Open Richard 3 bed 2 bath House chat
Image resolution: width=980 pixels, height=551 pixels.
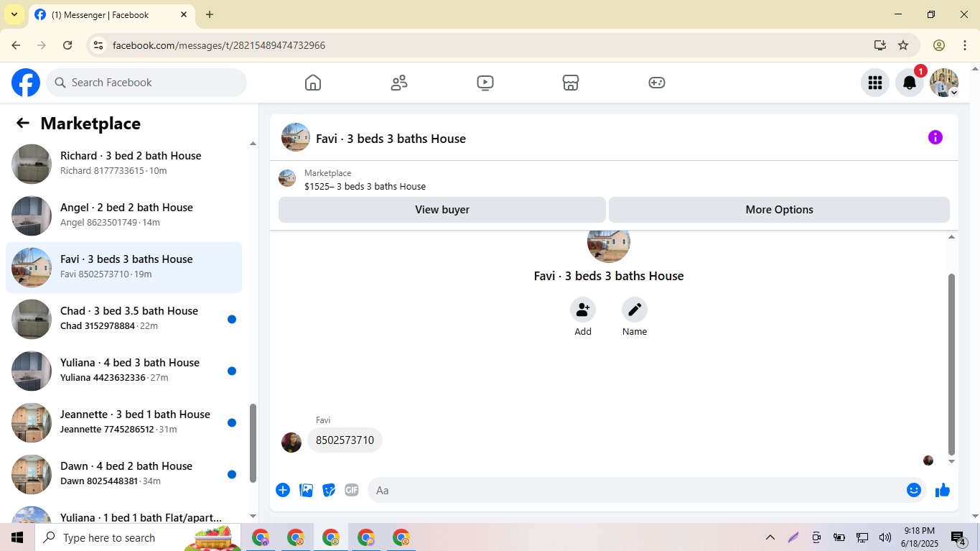123,164
